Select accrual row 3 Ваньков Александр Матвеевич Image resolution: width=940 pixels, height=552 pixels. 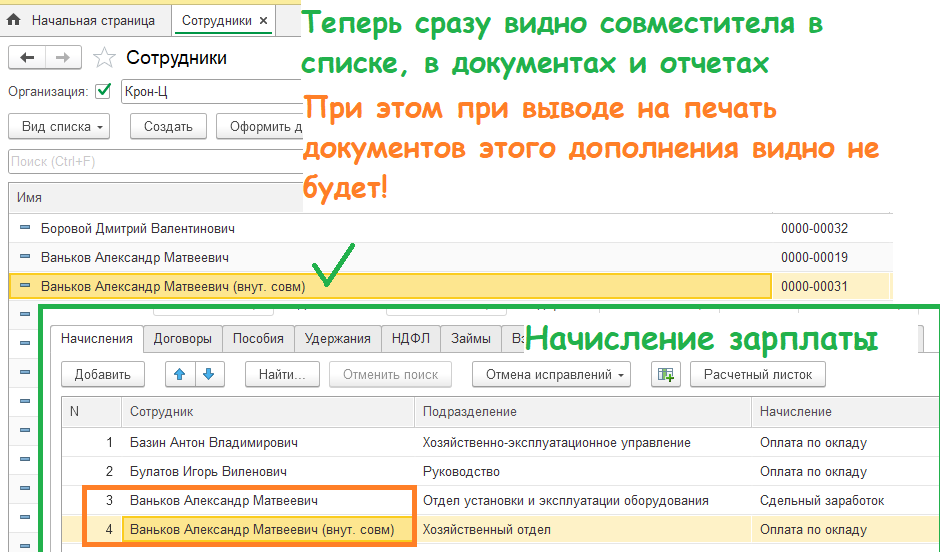pyautogui.click(x=224, y=500)
